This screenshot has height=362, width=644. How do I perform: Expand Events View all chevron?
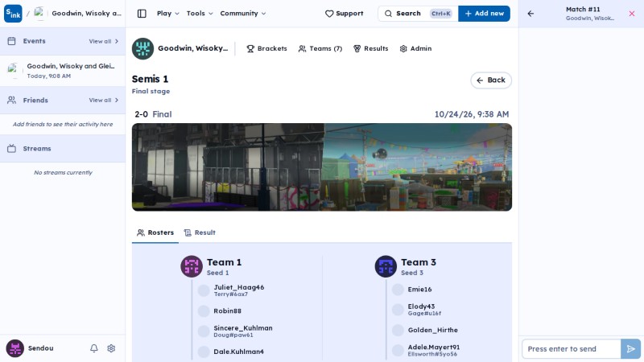pos(117,42)
